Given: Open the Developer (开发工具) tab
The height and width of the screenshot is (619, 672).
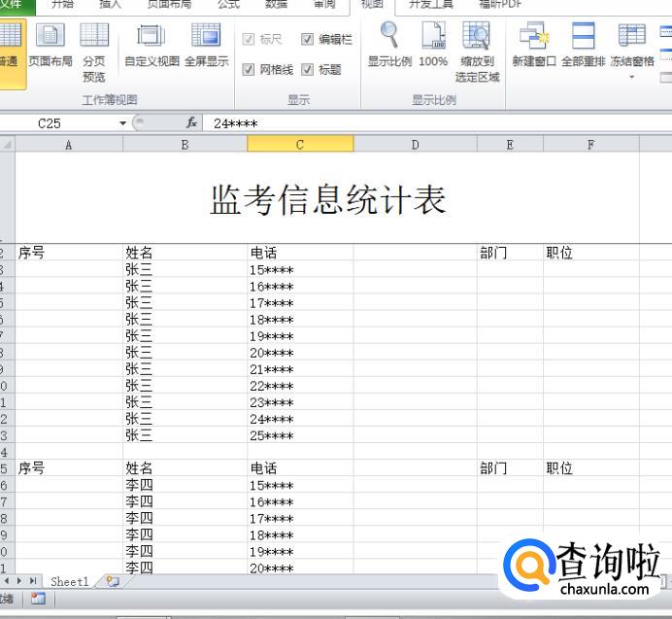Looking at the screenshot, I should tap(431, 5).
